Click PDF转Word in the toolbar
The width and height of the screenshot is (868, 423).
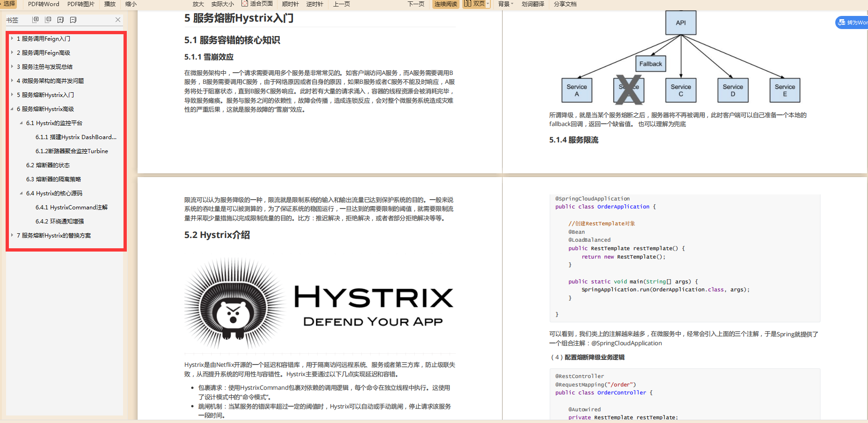pos(44,4)
